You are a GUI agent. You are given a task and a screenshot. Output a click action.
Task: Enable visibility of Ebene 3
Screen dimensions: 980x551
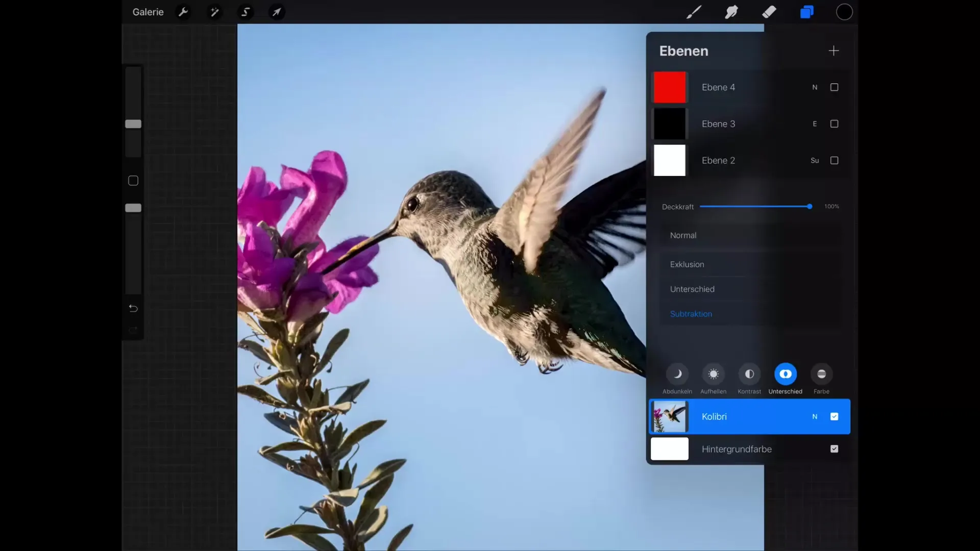[834, 124]
